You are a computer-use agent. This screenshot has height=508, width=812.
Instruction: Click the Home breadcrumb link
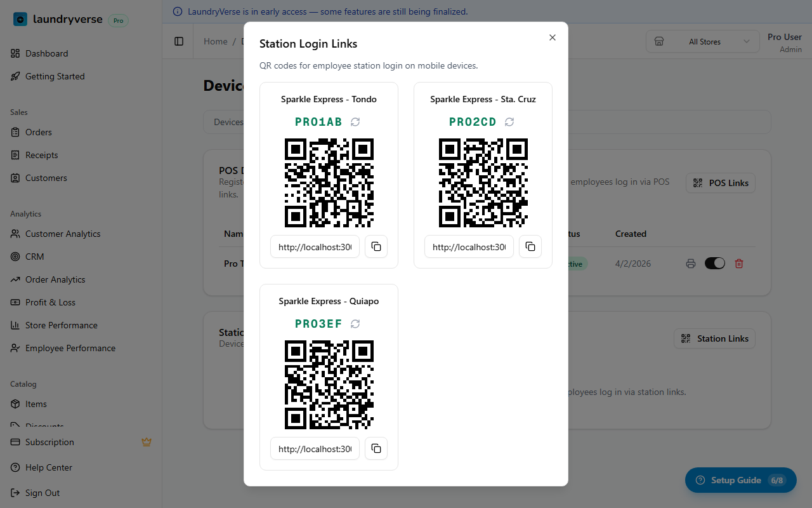point(215,41)
